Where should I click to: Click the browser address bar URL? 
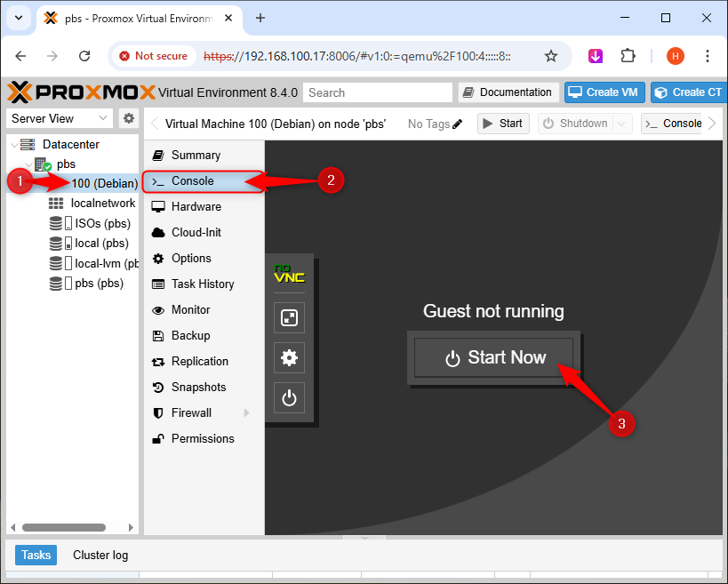[x=357, y=56]
